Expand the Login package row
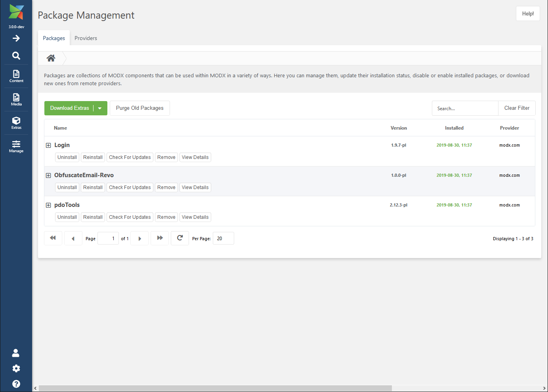The height and width of the screenshot is (392, 548). pos(48,145)
